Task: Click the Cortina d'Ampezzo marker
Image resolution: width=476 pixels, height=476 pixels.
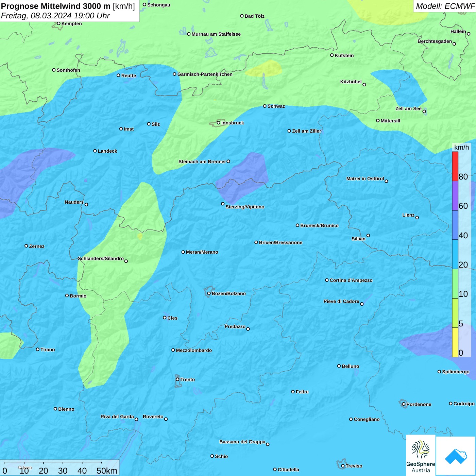Action: pos(327,280)
